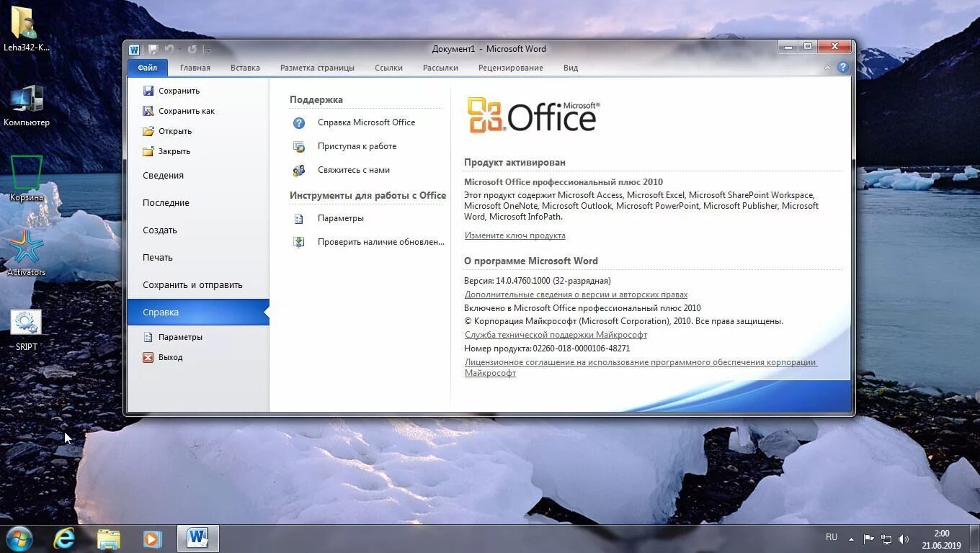Click the Сохранить floppy disk icon
980x553 pixels.
pos(148,91)
